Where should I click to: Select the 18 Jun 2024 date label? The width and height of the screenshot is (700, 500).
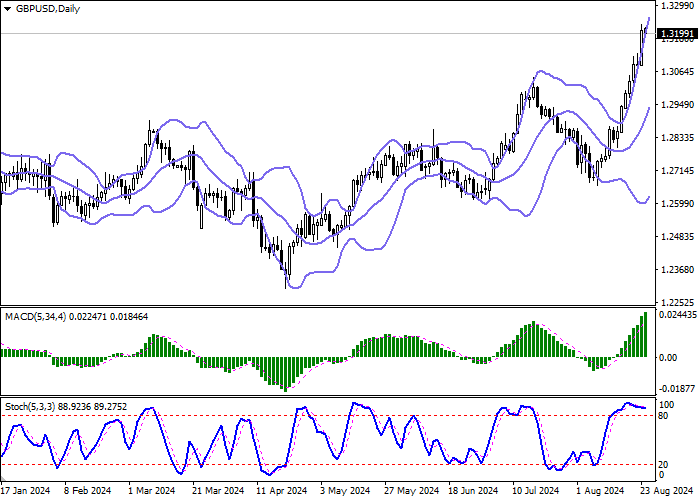[x=473, y=491]
